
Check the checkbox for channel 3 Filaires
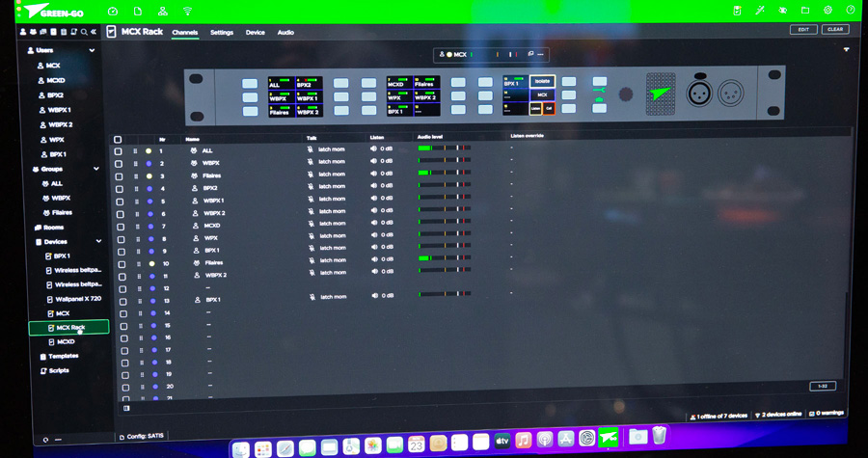(119, 176)
